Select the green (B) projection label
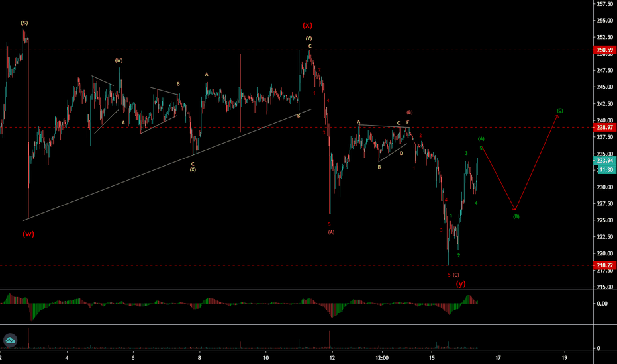This screenshot has height=364, width=617. (516, 217)
